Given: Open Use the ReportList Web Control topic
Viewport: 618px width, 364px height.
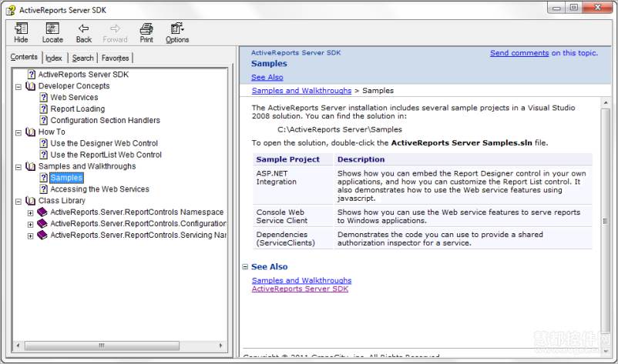Looking at the screenshot, I should pyautogui.click(x=106, y=155).
